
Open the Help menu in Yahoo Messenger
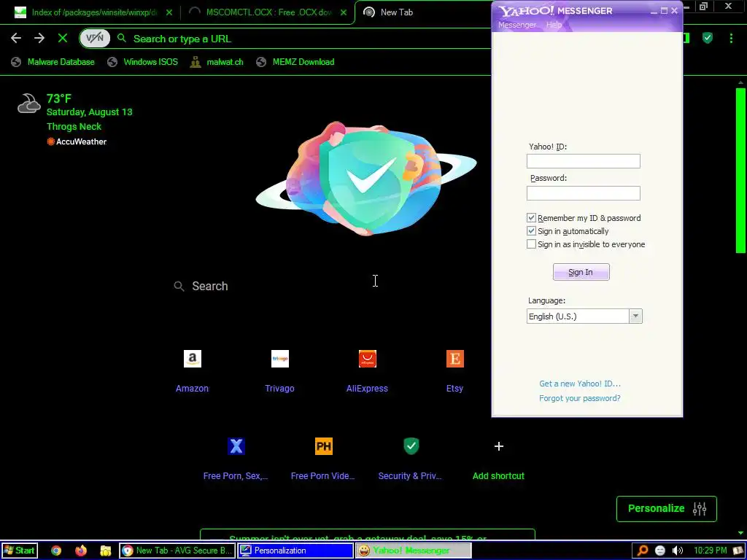554,25
